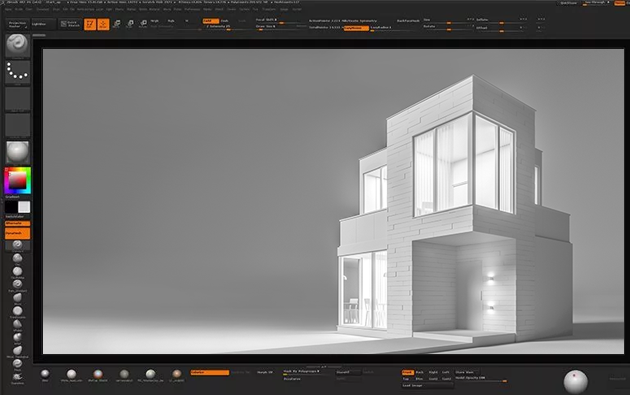Choose the Pinch brush icon
The width and height of the screenshot is (630, 395).
[17, 363]
